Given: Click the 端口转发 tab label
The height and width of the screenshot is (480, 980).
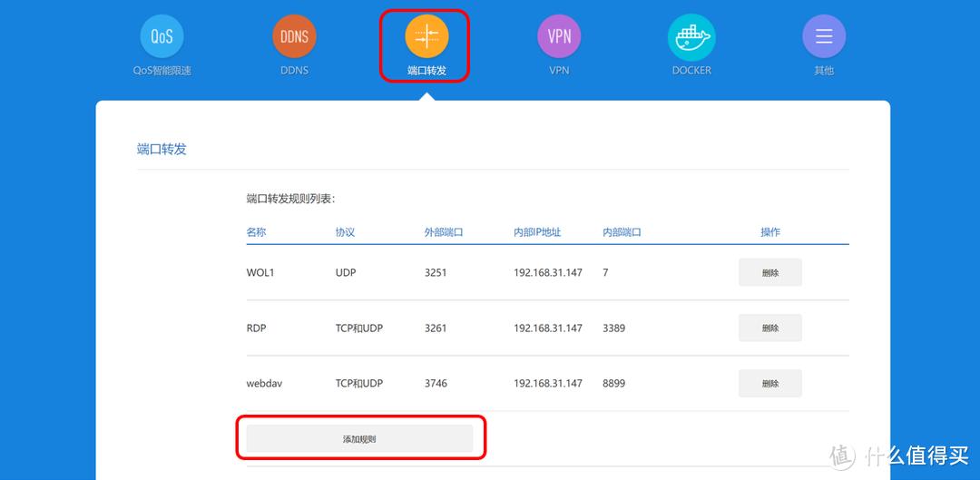Looking at the screenshot, I should coord(426,71).
